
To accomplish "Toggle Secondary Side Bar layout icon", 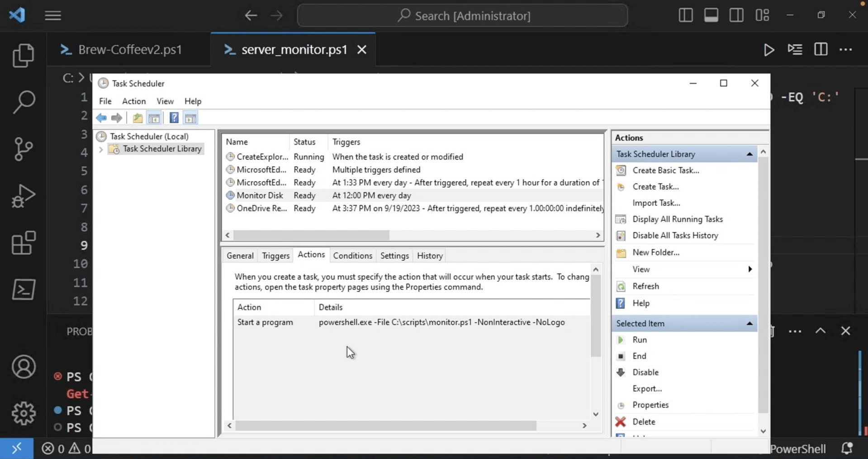I will click(736, 15).
